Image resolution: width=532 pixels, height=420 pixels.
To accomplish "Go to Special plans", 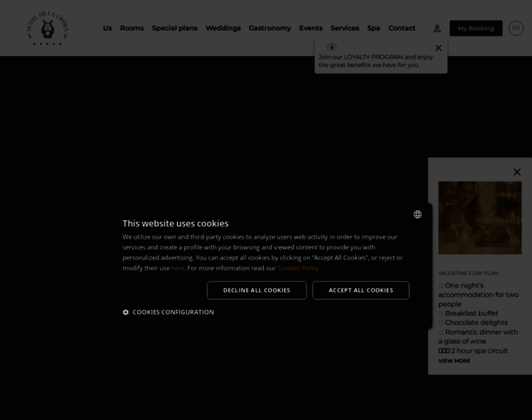I will click(175, 28).
